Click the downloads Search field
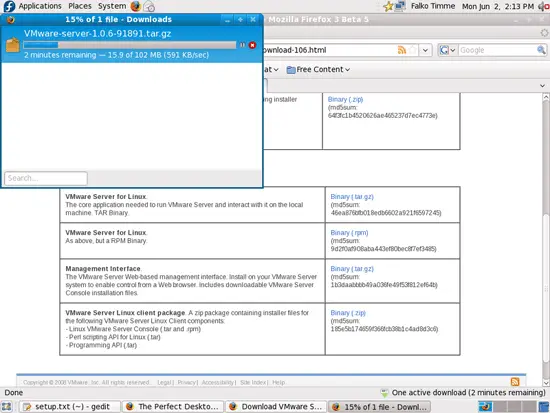Screen dimensions: 550x413 46,178
